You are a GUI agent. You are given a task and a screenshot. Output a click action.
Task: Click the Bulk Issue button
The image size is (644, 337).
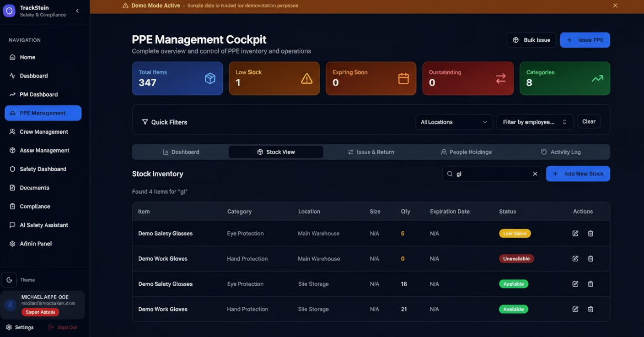(x=531, y=40)
